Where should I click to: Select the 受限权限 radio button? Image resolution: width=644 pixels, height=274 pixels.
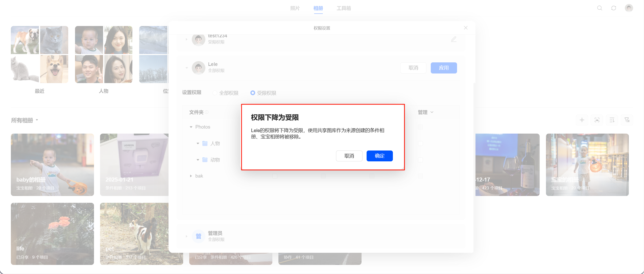click(x=253, y=93)
